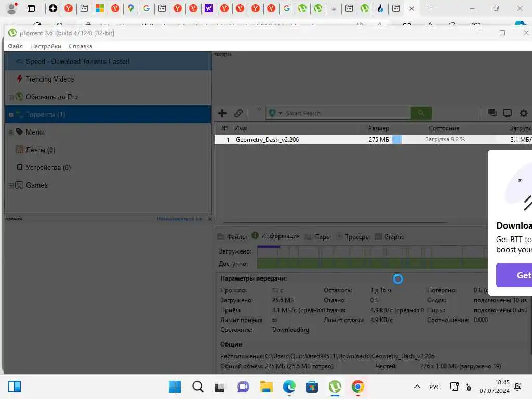Click the Пожаловаться на ad link
This screenshot has width=532, height=399.
coord(179,219)
